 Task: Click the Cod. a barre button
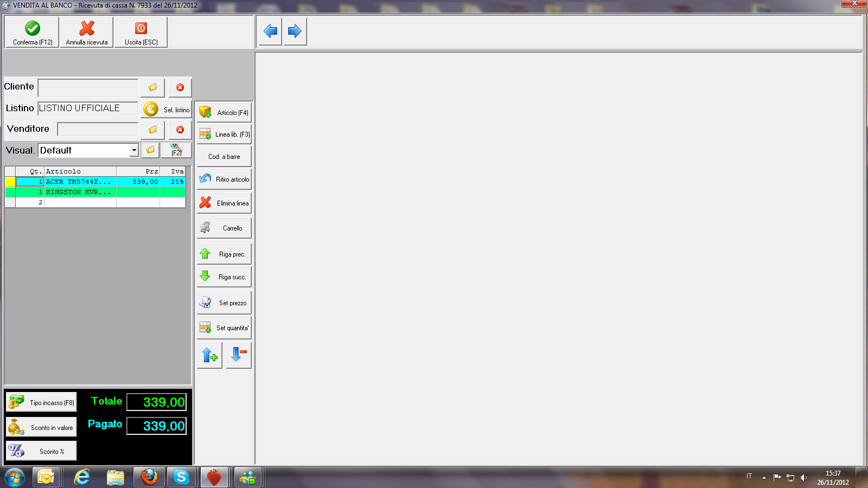224,157
